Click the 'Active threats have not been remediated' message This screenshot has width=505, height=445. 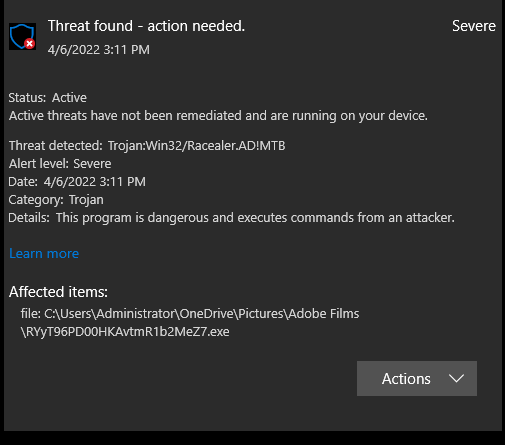218,116
